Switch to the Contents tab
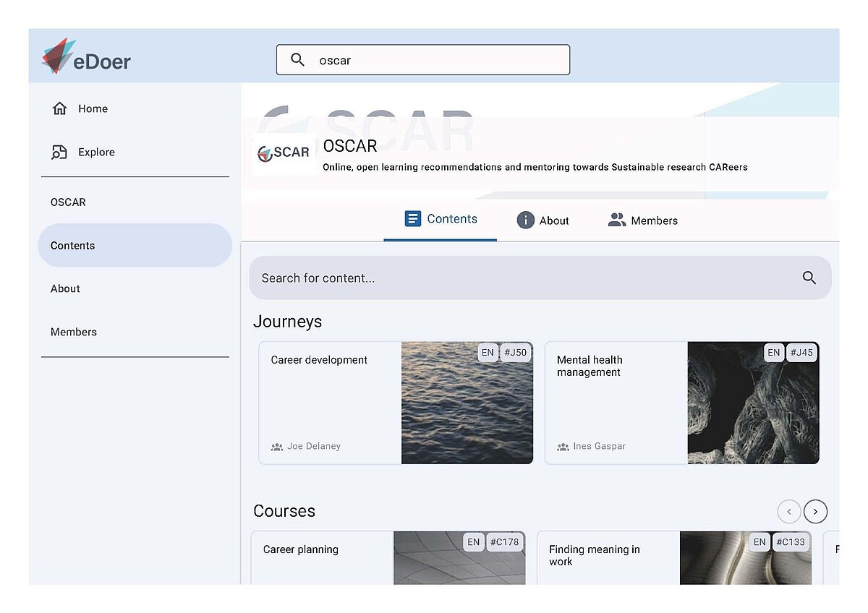This screenshot has height=613, width=868. coord(441,220)
